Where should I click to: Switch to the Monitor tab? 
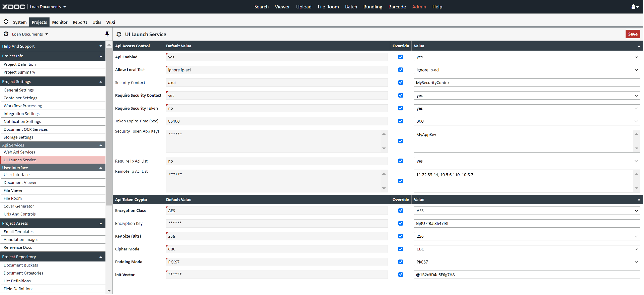click(60, 22)
